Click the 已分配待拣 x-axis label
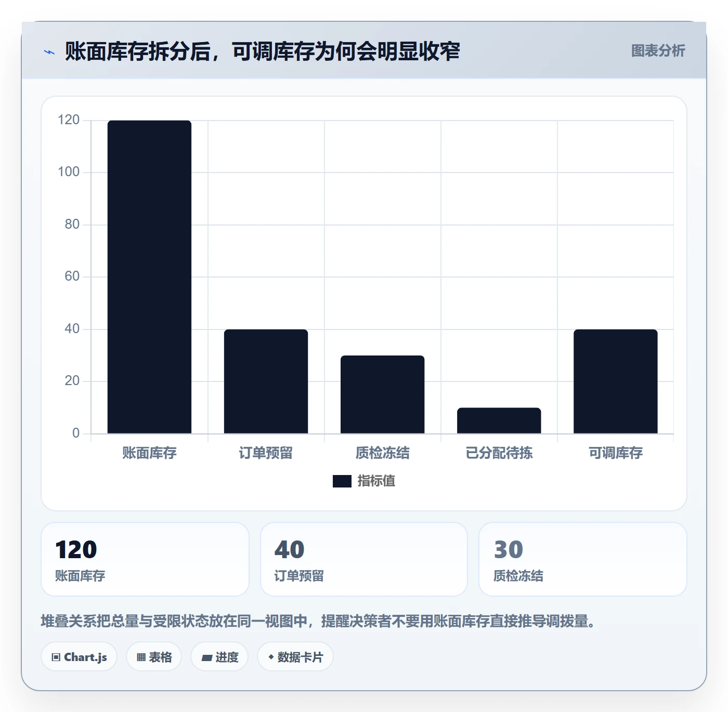728x712 pixels. point(499,453)
